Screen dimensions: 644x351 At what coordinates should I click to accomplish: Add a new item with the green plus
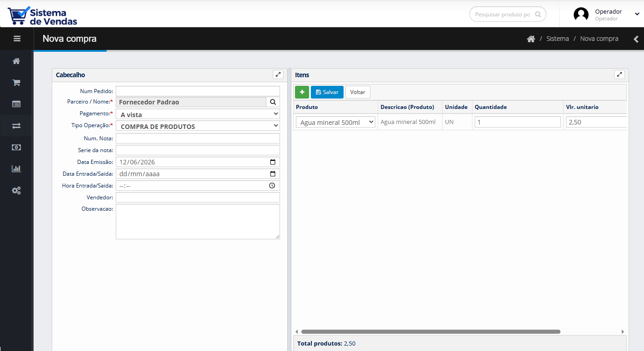302,92
